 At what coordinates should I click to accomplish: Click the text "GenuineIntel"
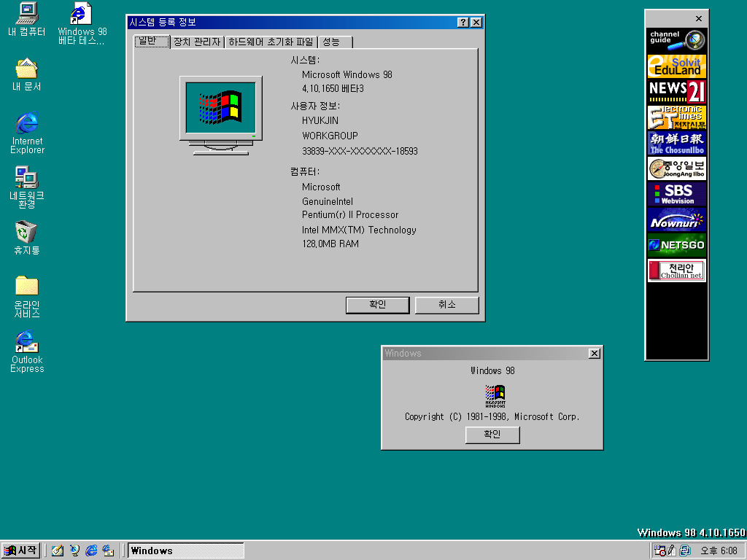[328, 201]
